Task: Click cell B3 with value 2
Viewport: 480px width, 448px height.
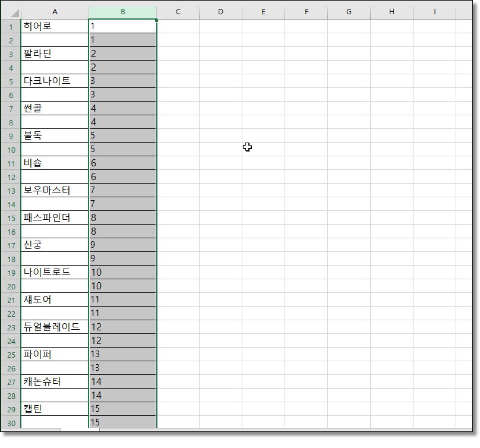Action: pos(123,53)
